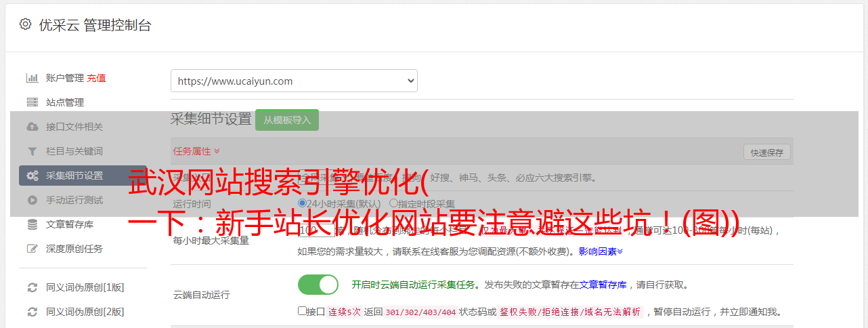Click the refresh icon for 同义词伪原创[2版]
This screenshot has height=328, width=868.
(32, 312)
